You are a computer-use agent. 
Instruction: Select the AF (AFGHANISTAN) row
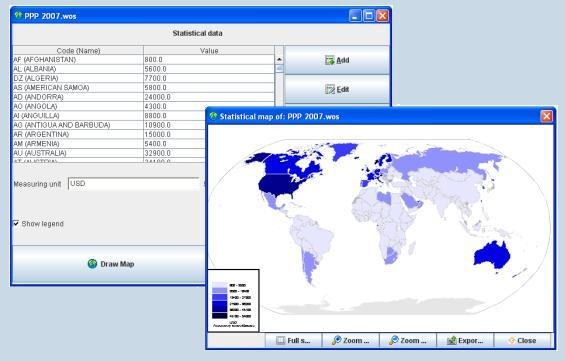click(143, 59)
